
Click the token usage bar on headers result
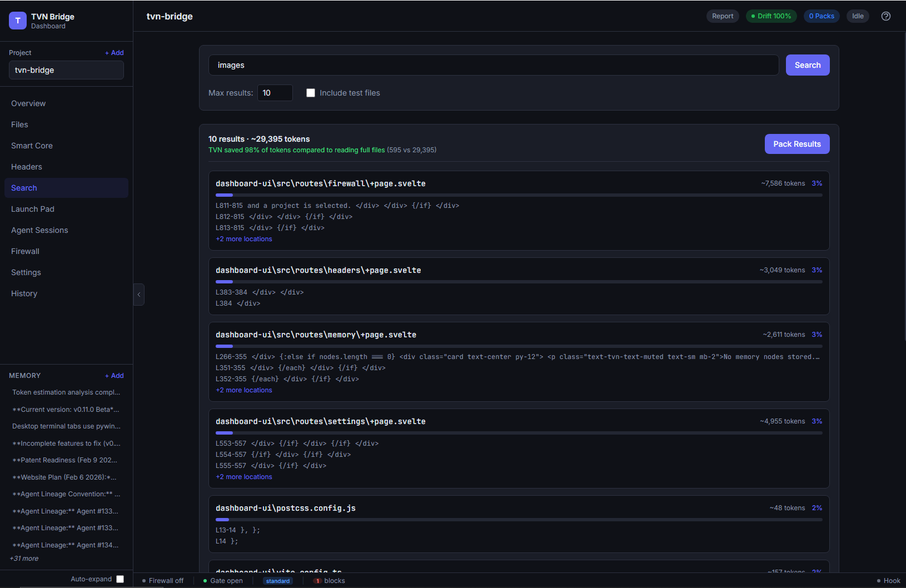point(519,282)
